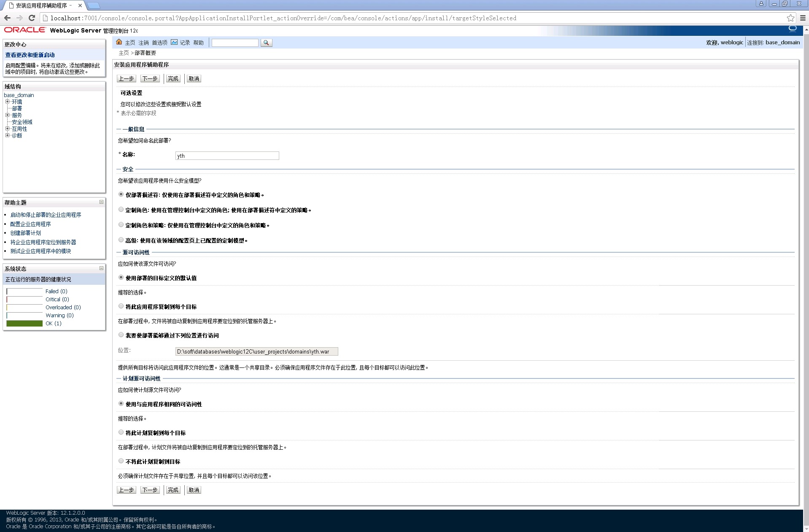Open 帮助 in the top menu
The image size is (809, 532).
[198, 43]
